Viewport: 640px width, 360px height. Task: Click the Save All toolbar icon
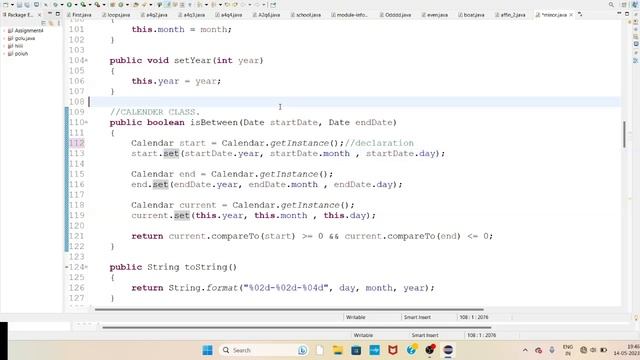27,5
